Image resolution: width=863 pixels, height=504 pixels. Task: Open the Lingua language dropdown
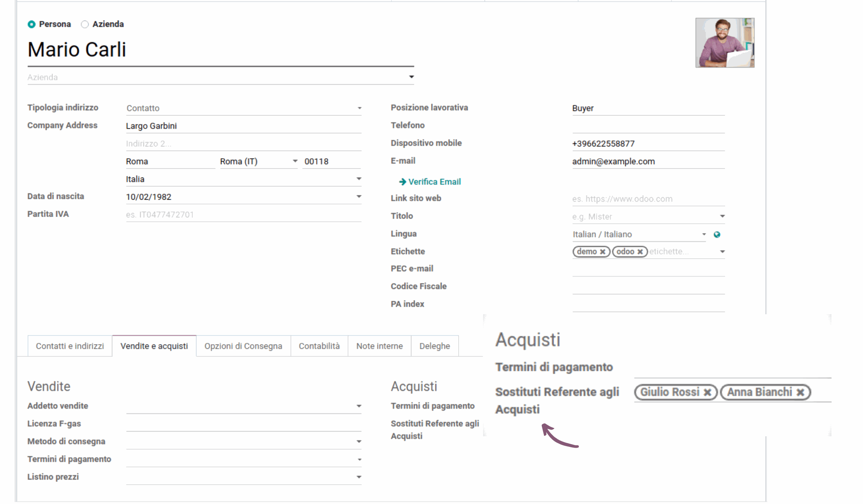pyautogui.click(x=704, y=234)
